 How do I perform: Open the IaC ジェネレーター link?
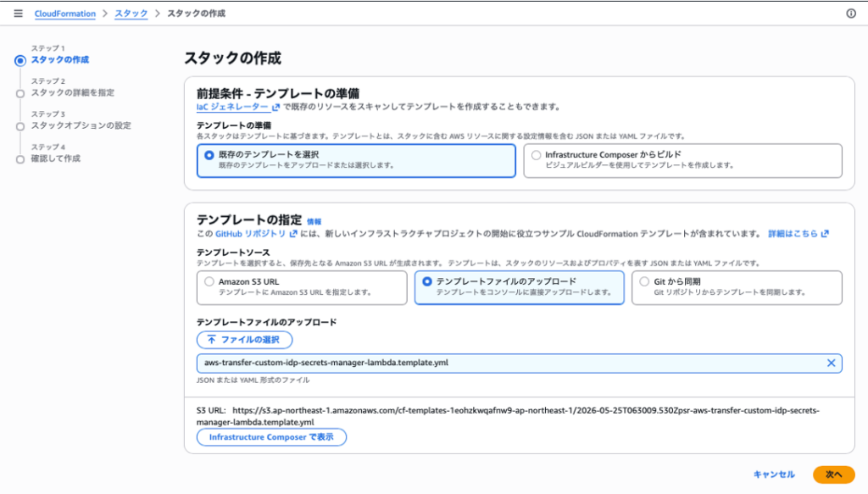click(238, 107)
